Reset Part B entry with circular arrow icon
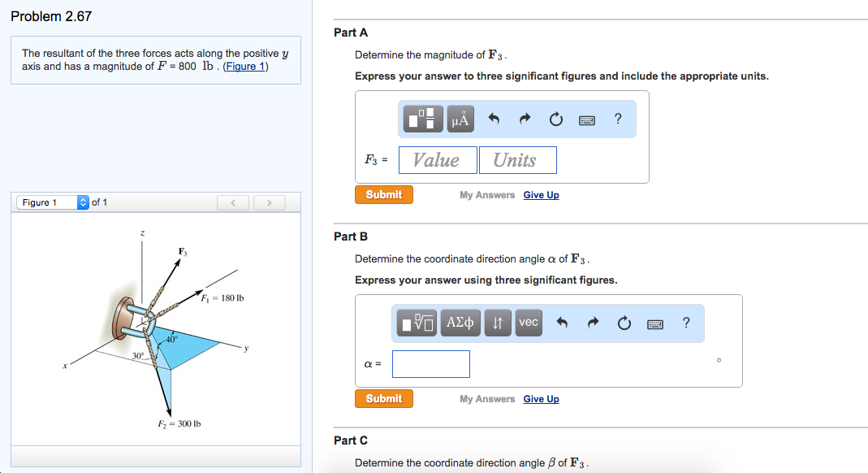This screenshot has height=473, width=868. click(624, 323)
